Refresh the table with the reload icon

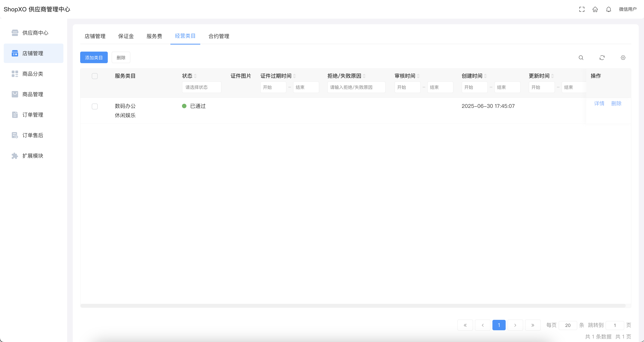coord(602,58)
